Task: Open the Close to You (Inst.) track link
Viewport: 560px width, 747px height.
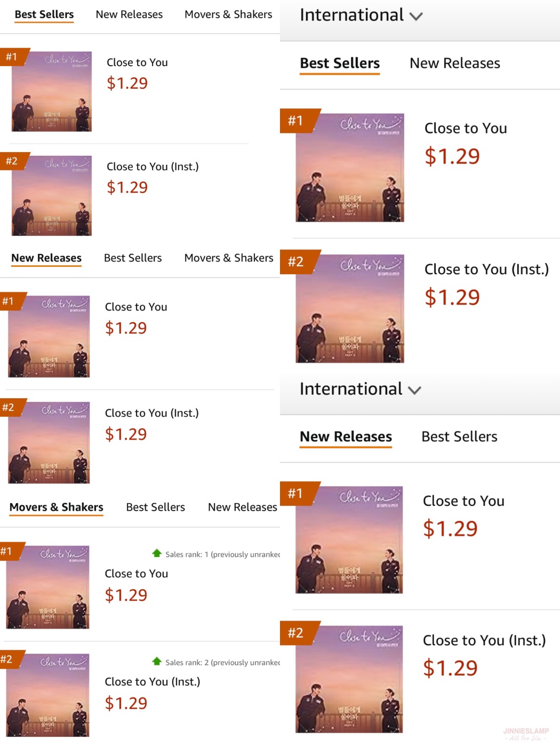Action: coord(152,166)
